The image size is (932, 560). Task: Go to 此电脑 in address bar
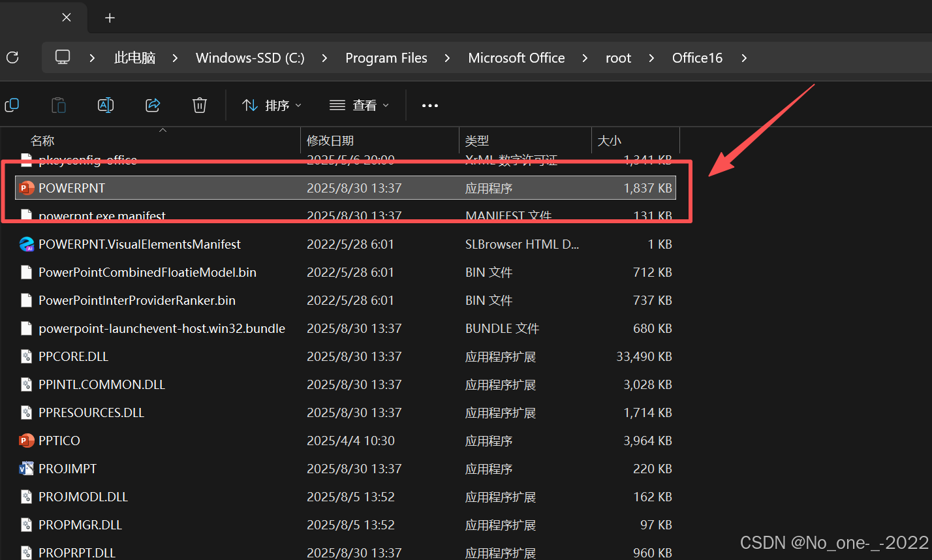134,58
